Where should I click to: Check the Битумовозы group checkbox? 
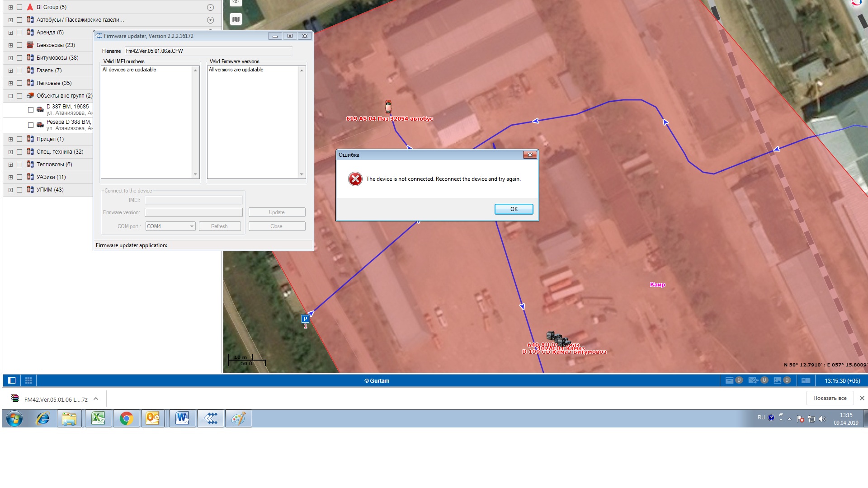[19, 58]
